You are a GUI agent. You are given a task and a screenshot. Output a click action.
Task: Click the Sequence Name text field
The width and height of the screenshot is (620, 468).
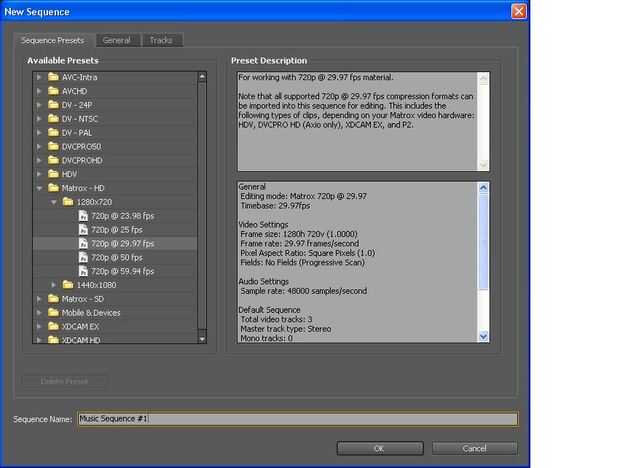298,419
